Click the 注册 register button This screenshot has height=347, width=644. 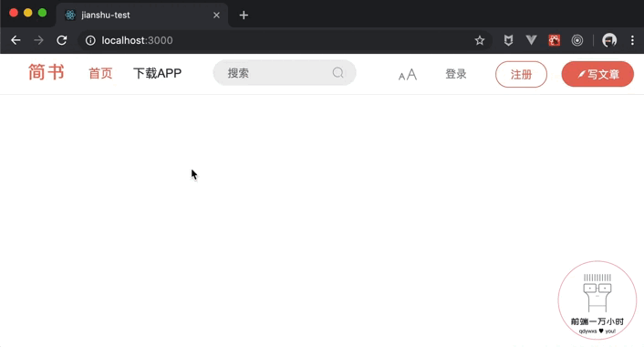pos(521,74)
